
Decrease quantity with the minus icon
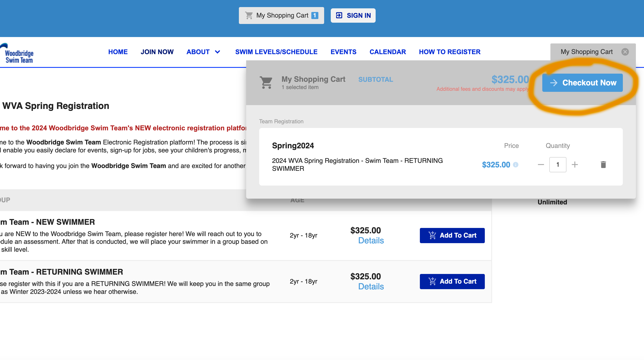pyautogui.click(x=541, y=164)
